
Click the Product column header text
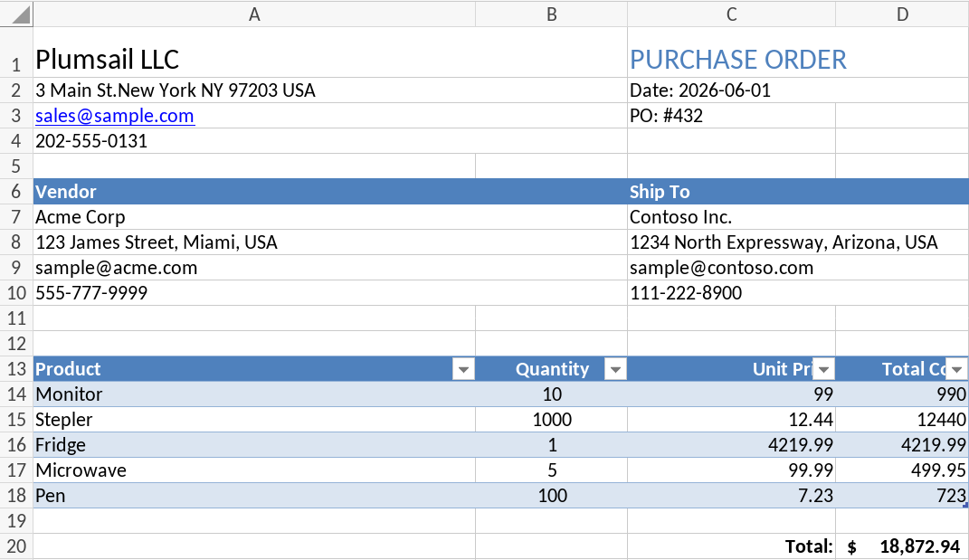pos(68,369)
